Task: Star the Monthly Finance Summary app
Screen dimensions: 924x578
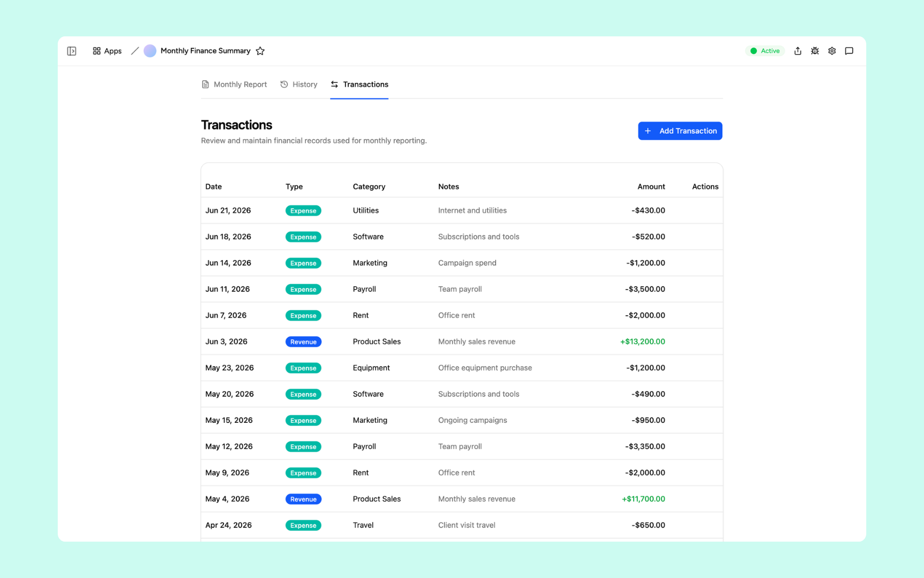Action: pos(260,51)
